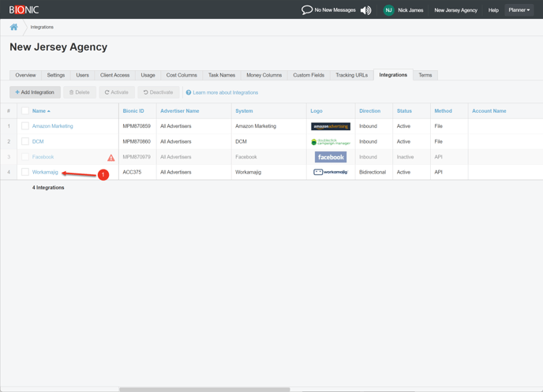Sort by Method column
The width and height of the screenshot is (543, 392).
pos(444,111)
